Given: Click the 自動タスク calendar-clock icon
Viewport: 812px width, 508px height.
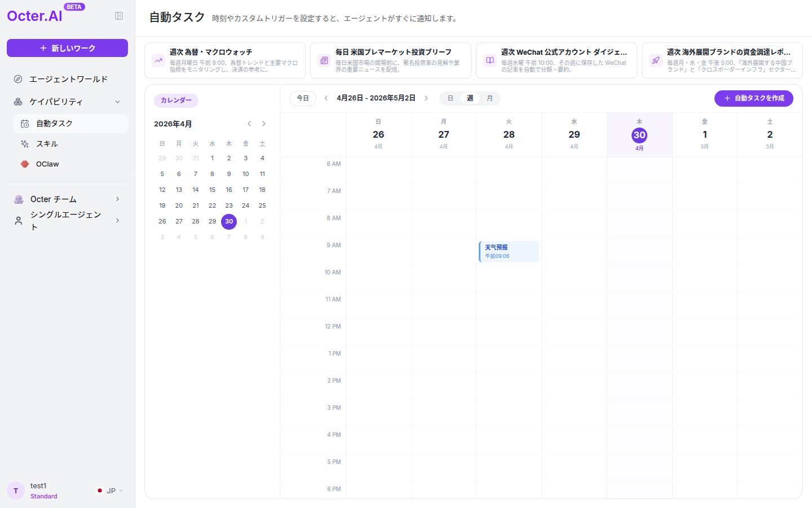Looking at the screenshot, I should click(25, 124).
